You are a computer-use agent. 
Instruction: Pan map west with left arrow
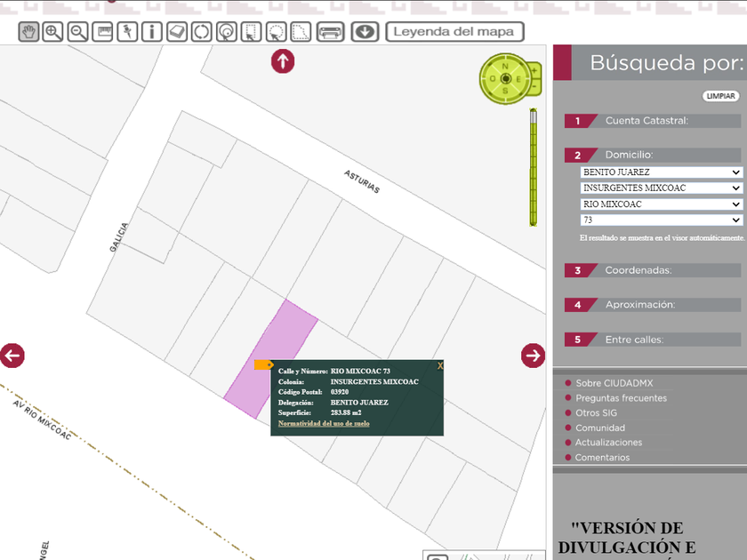[x=12, y=356]
